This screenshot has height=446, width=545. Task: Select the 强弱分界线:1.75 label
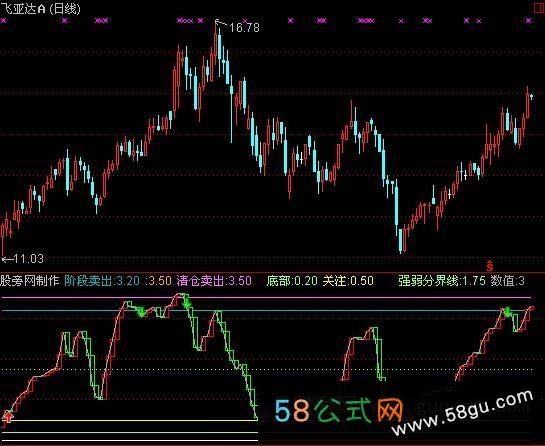click(x=442, y=281)
